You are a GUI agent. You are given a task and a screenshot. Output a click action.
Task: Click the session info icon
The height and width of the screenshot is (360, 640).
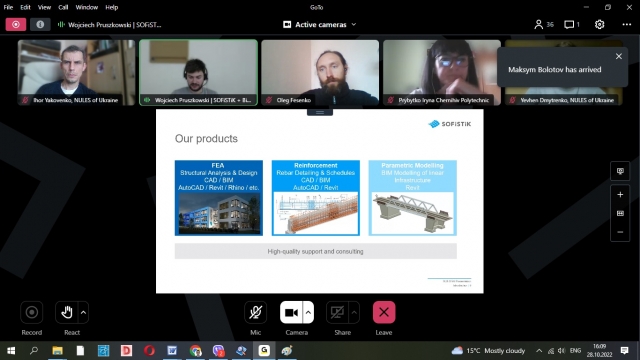point(40,24)
